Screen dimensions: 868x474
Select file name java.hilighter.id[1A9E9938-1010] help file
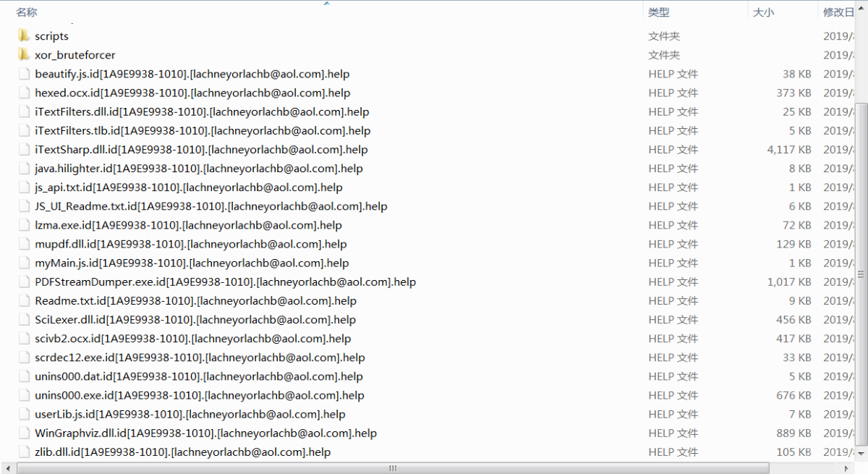click(199, 168)
